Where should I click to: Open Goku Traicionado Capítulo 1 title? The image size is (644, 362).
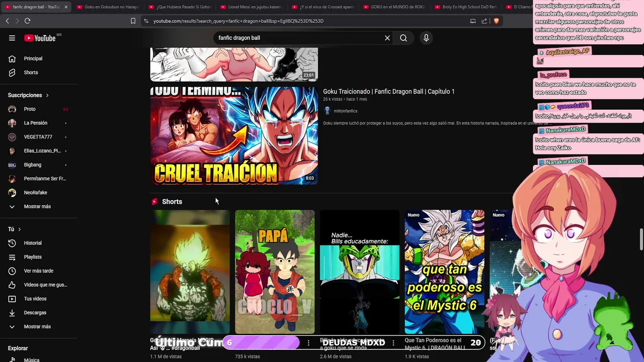point(388,92)
